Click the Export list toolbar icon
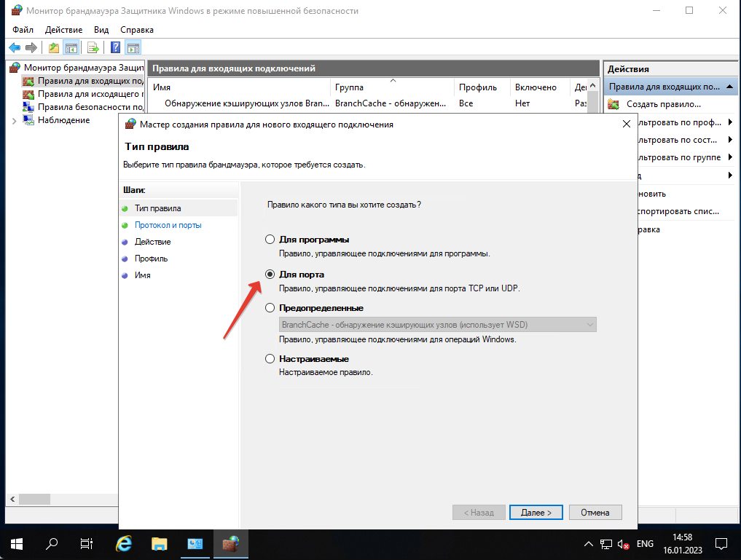Viewport: 741px width, 560px height. point(93,47)
